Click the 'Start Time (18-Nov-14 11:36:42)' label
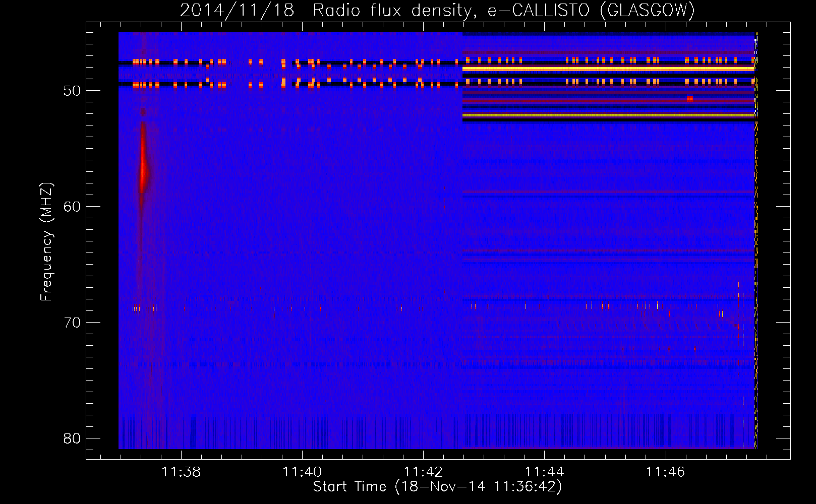Viewport: 816px width, 504px height. (437, 487)
